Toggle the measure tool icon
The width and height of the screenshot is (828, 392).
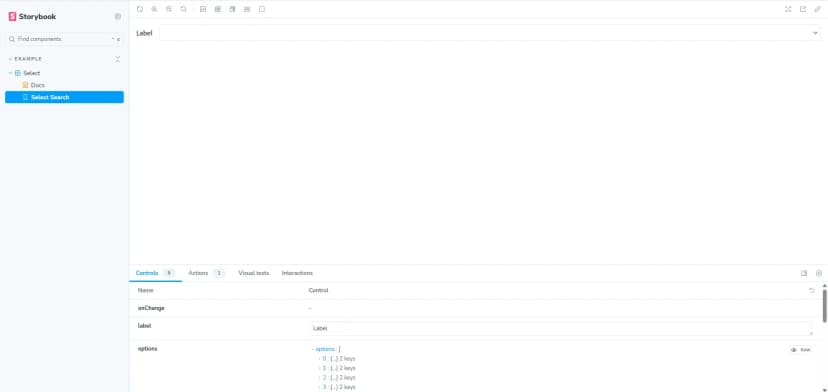point(247,9)
